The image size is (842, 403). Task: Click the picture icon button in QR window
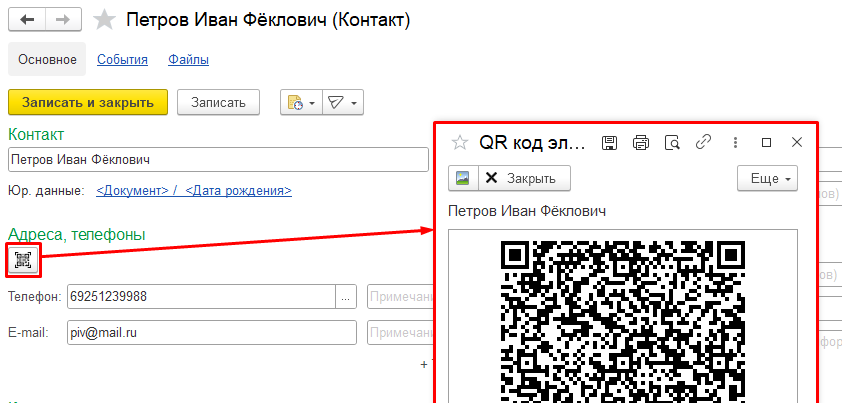click(x=463, y=178)
